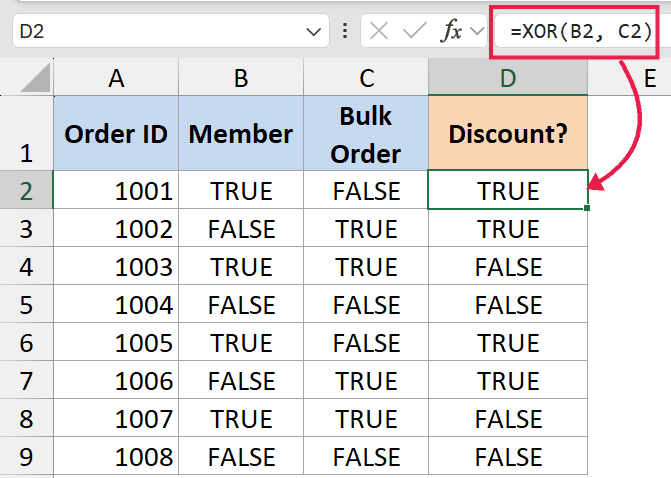Select row 1 header

tap(27, 133)
